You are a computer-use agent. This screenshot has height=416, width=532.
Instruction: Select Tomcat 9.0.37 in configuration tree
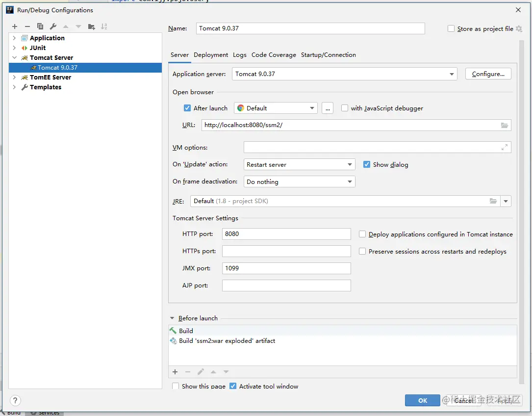(x=85, y=68)
